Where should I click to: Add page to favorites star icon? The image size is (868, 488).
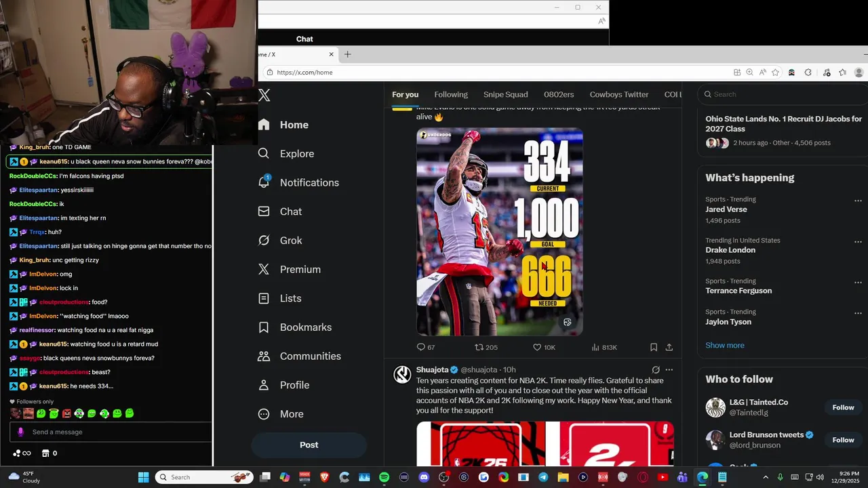pos(776,73)
